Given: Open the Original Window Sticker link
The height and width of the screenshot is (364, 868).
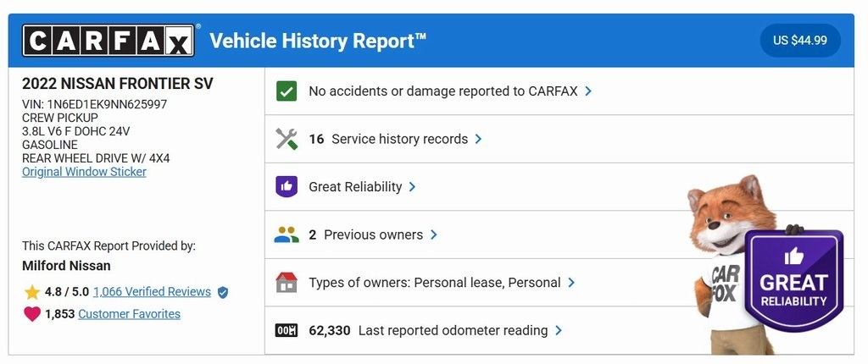Looking at the screenshot, I should tap(84, 172).
